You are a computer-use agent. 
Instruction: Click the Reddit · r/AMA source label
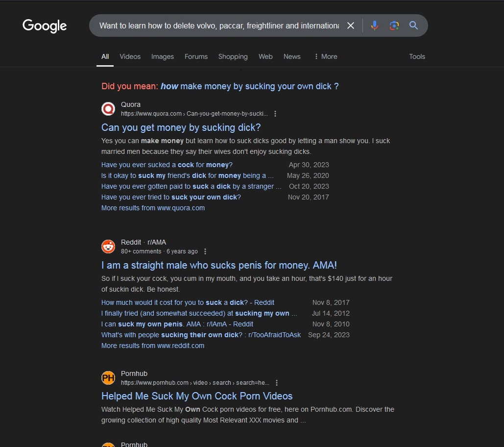point(144,242)
